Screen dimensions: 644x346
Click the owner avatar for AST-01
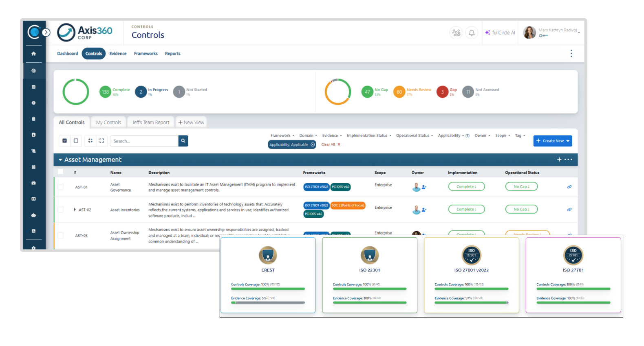coord(416,187)
